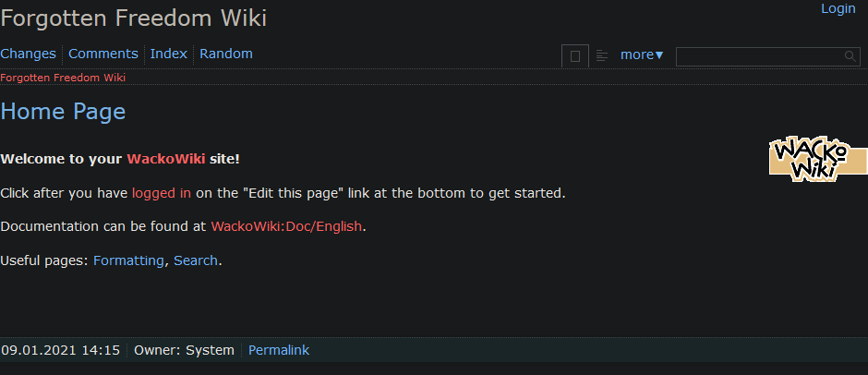Open the Changes menu item

[29, 54]
